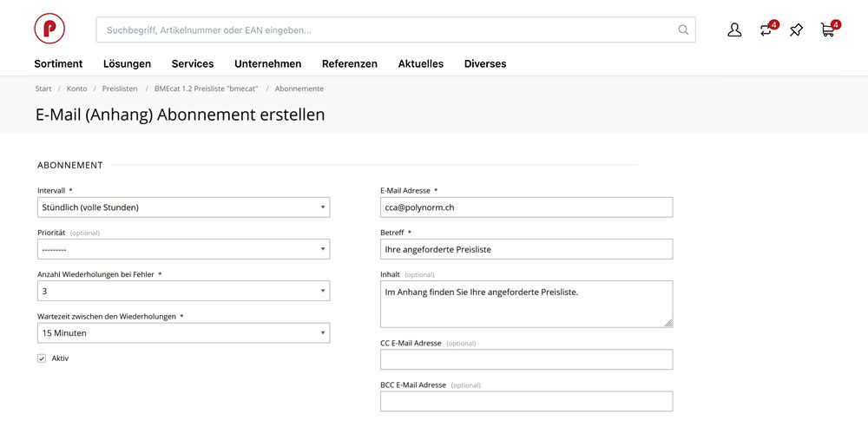
Task: Click the E-Mail Adresse input field
Action: [526, 207]
